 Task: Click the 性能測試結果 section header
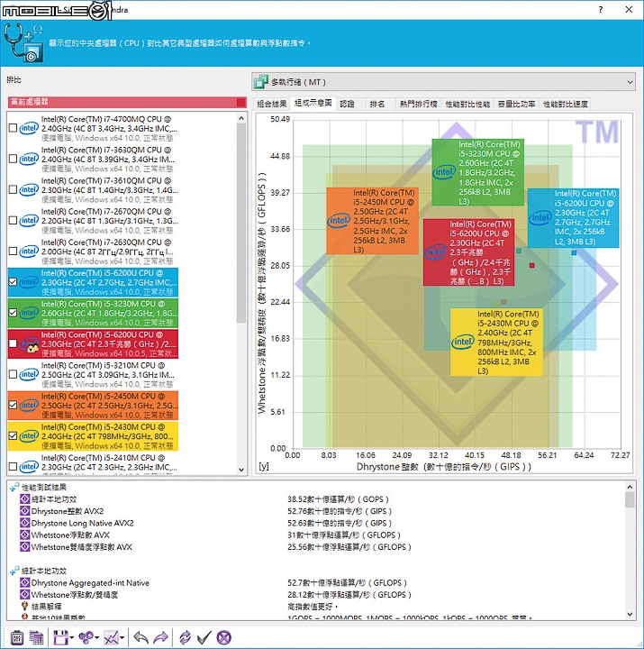(44, 488)
